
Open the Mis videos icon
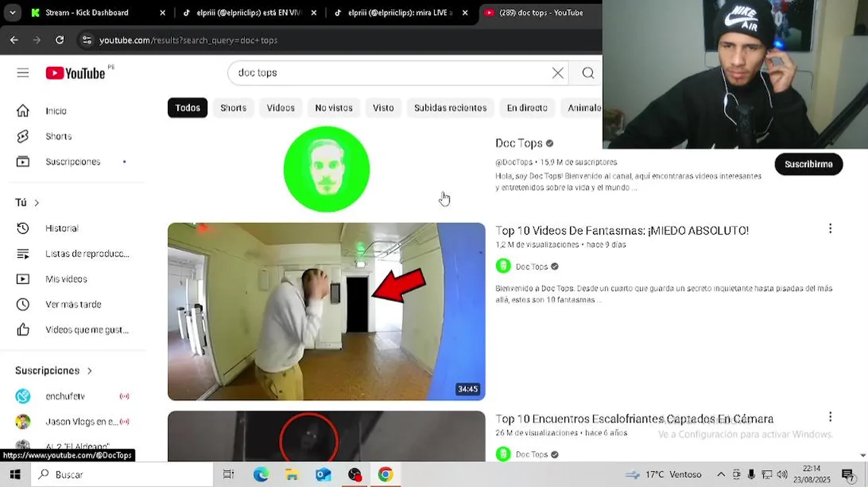point(23,279)
